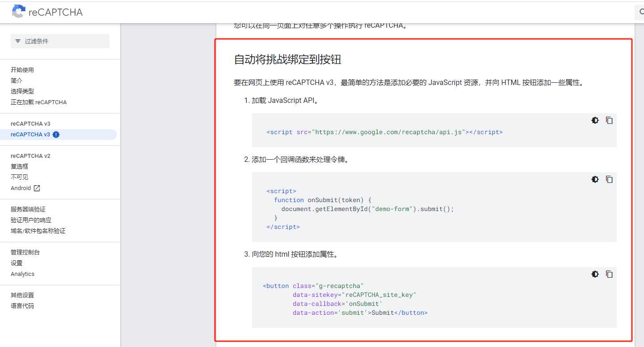Toggle dark theme on onSubmit code block
The width and height of the screenshot is (644, 347).
(595, 179)
